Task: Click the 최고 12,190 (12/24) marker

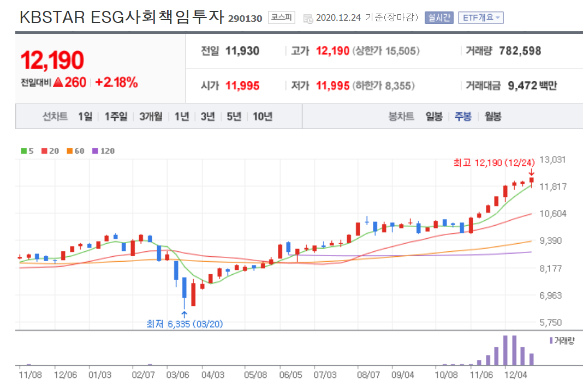Action: [494, 162]
